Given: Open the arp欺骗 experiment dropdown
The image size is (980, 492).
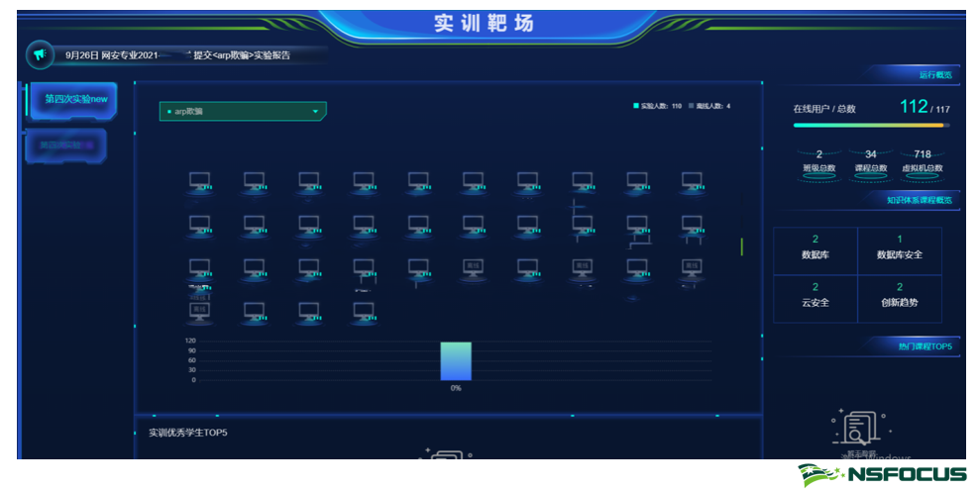Looking at the screenshot, I should coord(242,112).
